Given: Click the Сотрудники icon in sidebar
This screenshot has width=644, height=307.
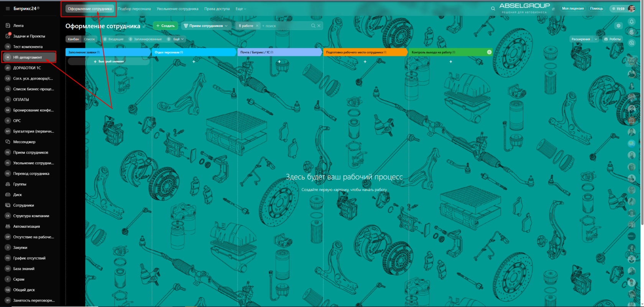Looking at the screenshot, I should [x=8, y=205].
